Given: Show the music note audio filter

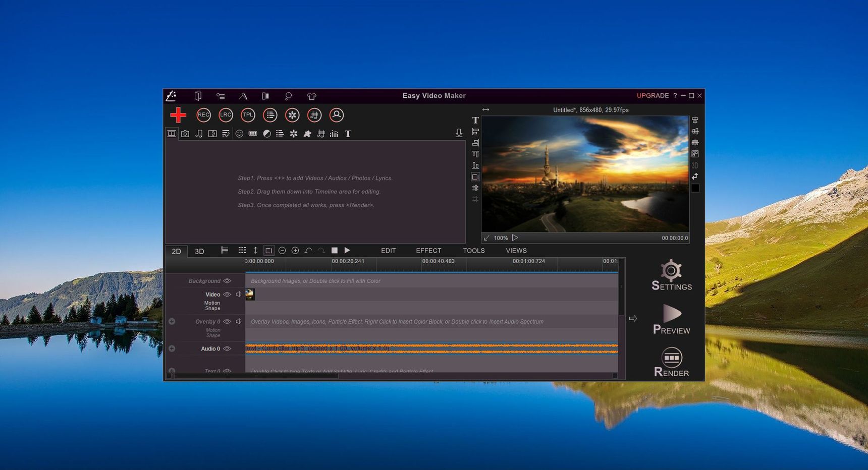Looking at the screenshot, I should tap(199, 134).
